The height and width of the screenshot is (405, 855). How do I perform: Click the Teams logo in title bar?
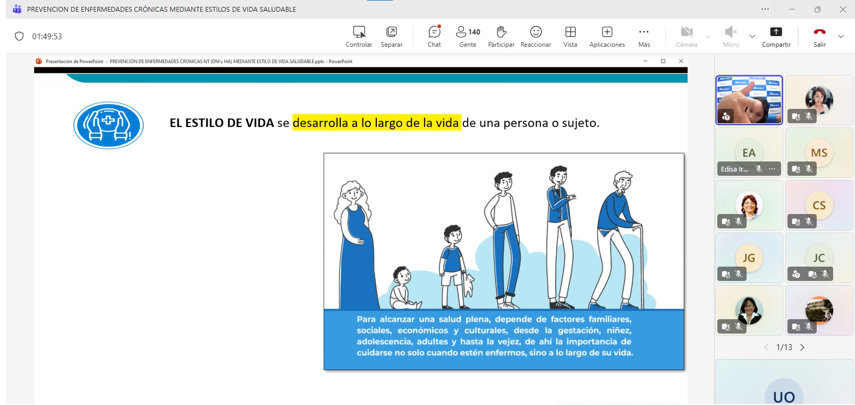(x=17, y=9)
